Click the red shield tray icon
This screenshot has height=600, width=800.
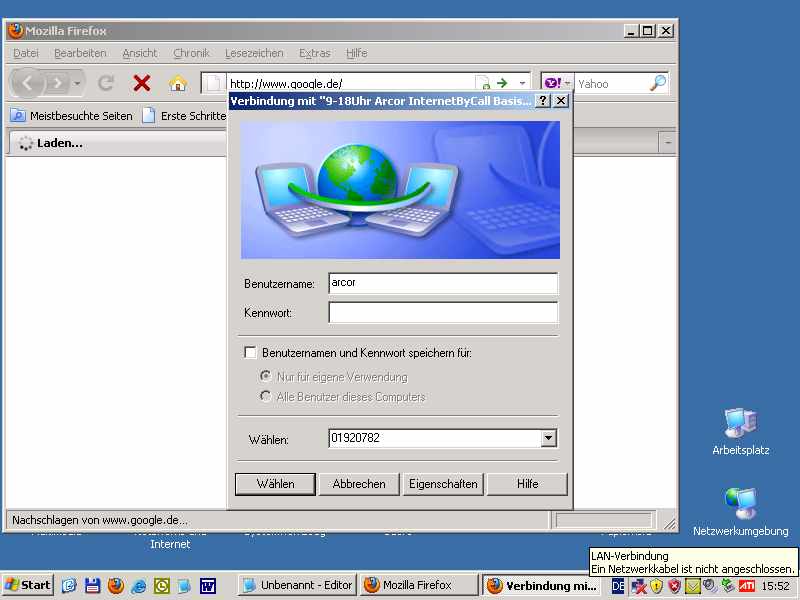point(674,586)
